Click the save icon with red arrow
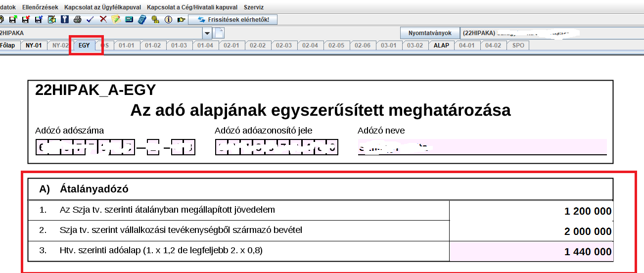The width and height of the screenshot is (644, 273). pyautogui.click(x=26, y=19)
